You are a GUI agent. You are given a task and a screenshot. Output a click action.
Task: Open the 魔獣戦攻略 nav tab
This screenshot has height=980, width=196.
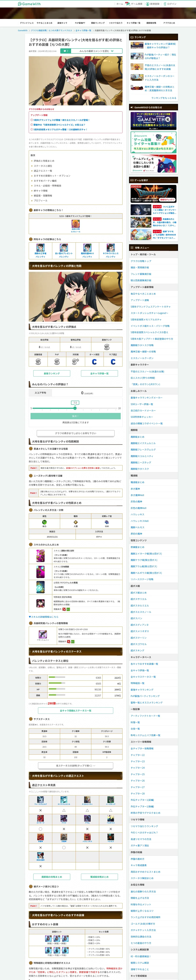coord(151,23)
